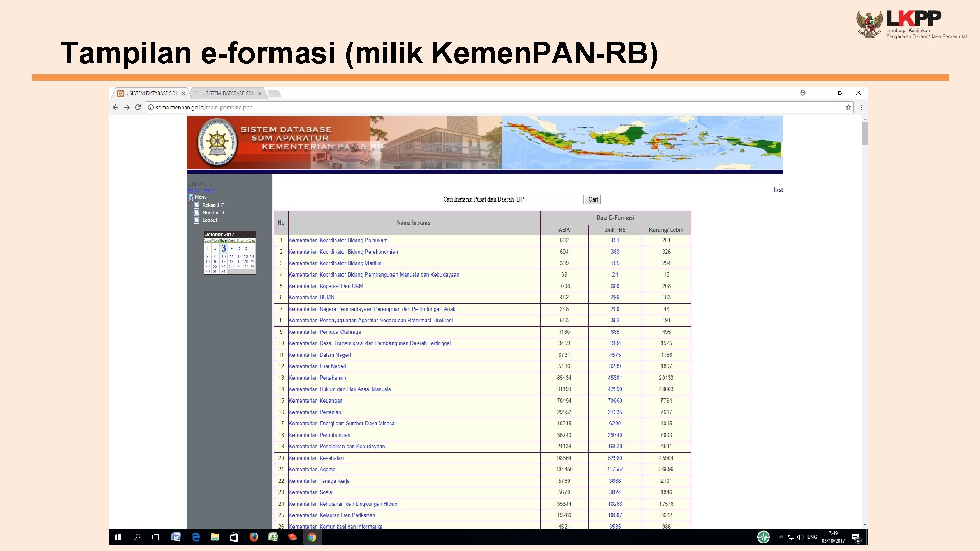Open the File Explorer taskbar icon
Screen dimensions: 980x551
coord(215,537)
